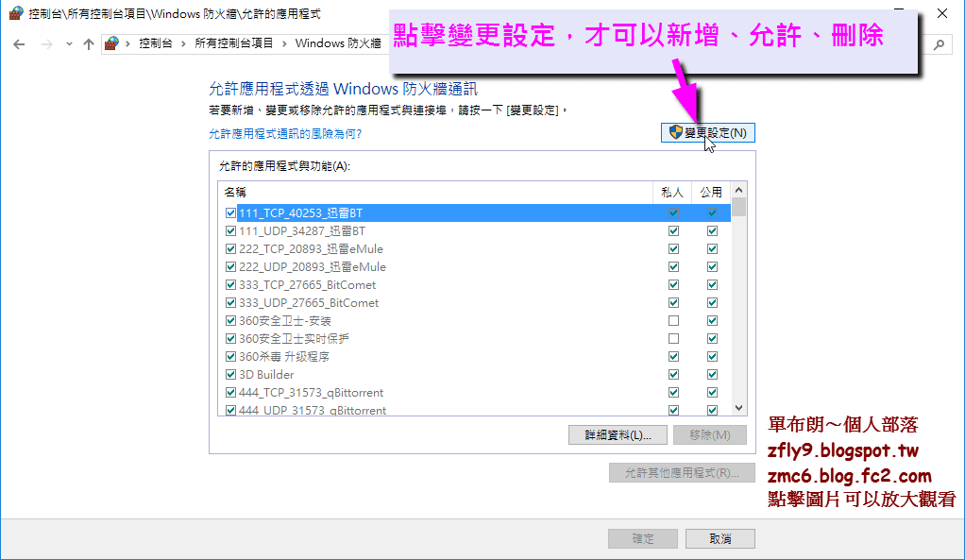Viewport: 965px width, 560px height.
Task: Toggle 私人 checkbox for 360安全卫士实时保护
Action: (x=674, y=338)
